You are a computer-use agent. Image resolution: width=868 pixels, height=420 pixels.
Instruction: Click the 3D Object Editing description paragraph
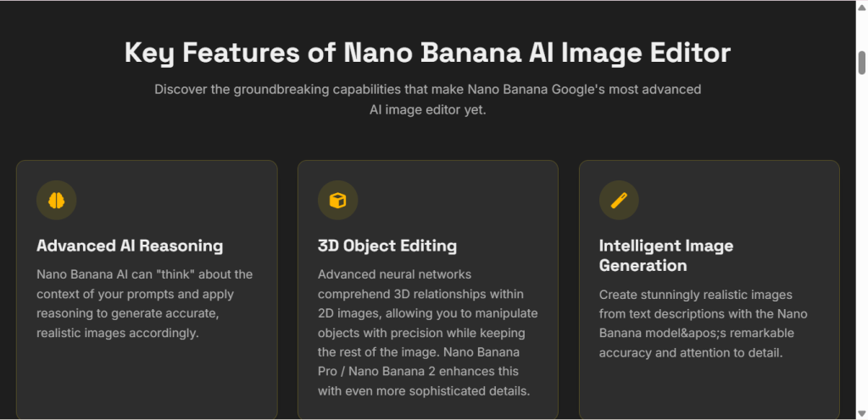[427, 333]
